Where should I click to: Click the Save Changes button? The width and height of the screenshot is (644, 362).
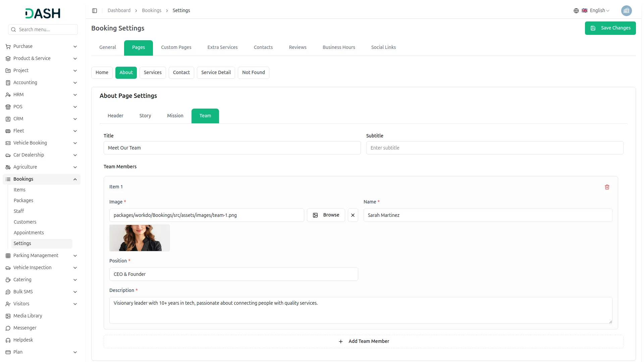[x=610, y=28]
